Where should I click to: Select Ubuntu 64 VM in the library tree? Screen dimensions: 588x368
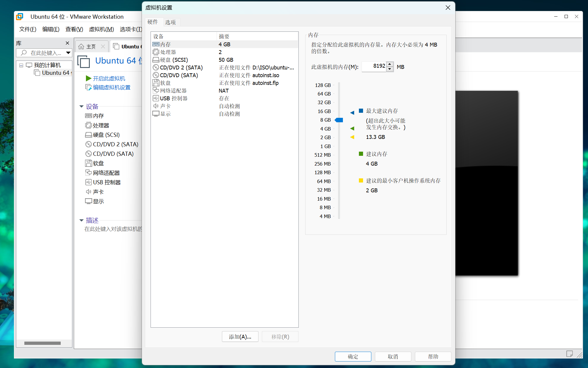(53, 73)
